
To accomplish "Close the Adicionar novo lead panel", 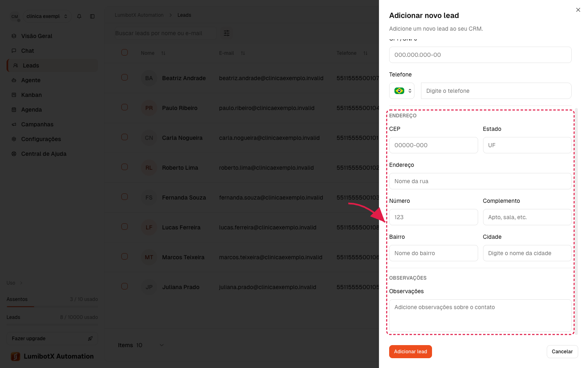I will (578, 10).
